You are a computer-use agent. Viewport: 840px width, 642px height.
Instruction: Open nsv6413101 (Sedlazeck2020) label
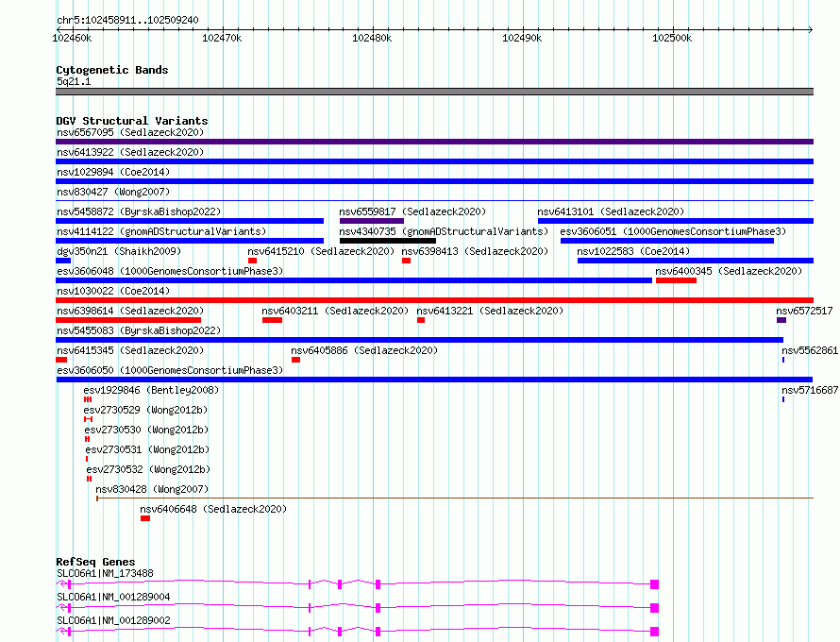[611, 211]
